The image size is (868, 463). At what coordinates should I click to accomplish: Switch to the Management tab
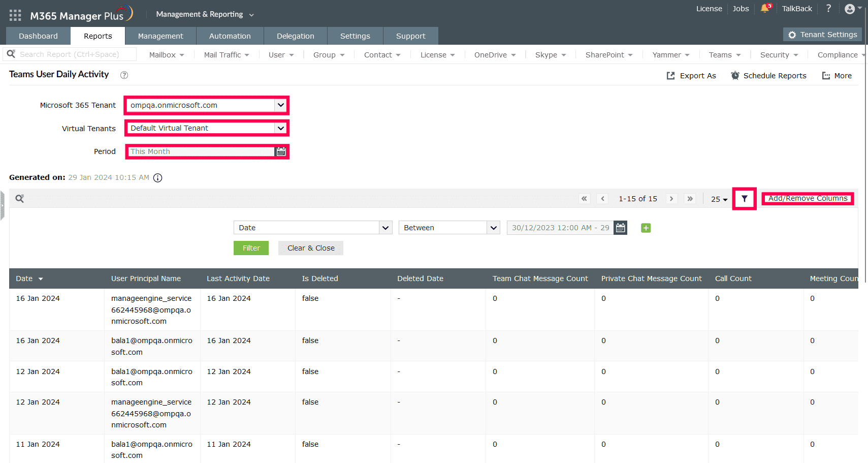click(160, 36)
